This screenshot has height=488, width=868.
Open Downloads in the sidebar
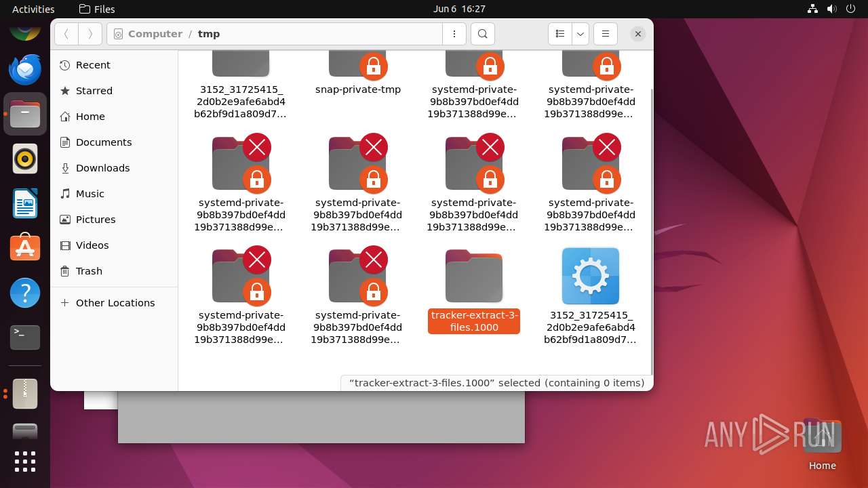coord(114,168)
